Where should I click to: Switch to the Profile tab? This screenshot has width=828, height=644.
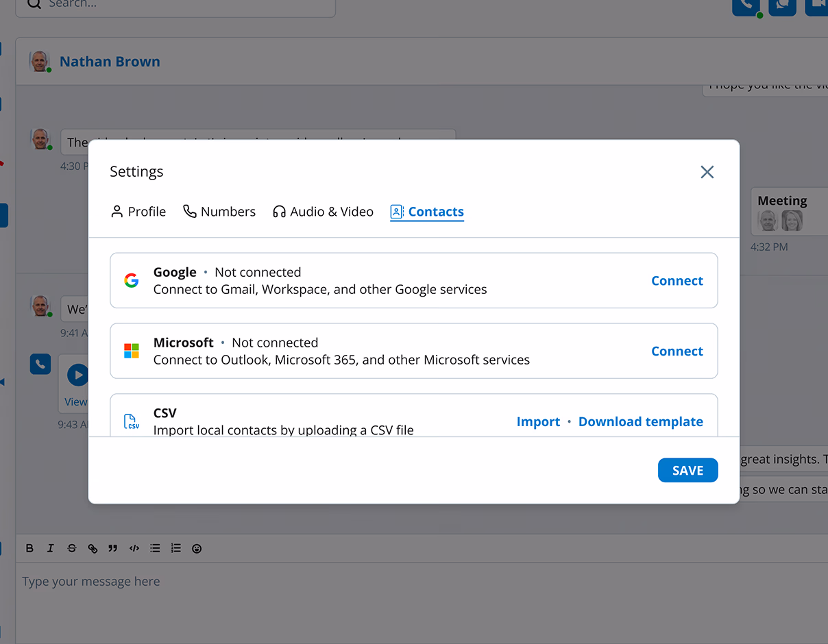coord(138,212)
